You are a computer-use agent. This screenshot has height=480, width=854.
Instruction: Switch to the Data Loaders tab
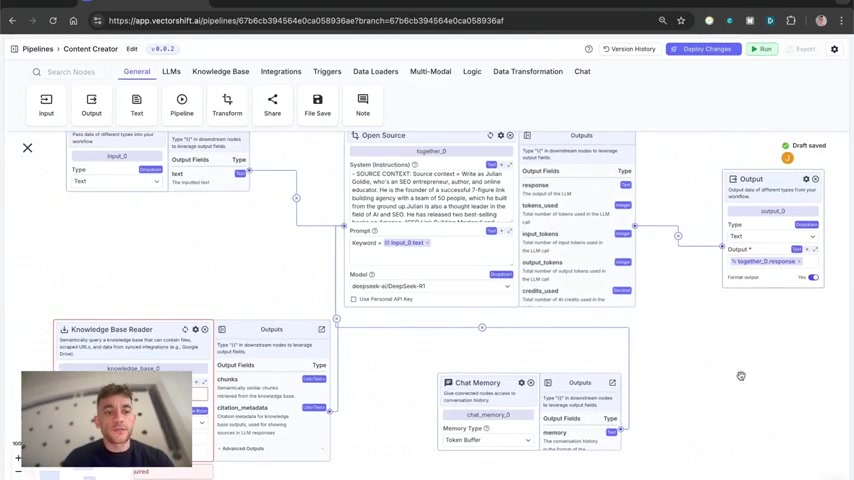coord(375,71)
